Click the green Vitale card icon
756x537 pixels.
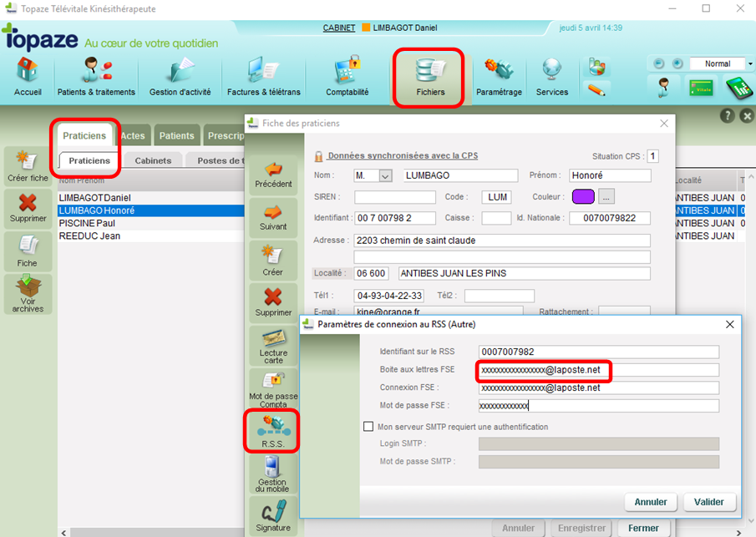click(701, 89)
